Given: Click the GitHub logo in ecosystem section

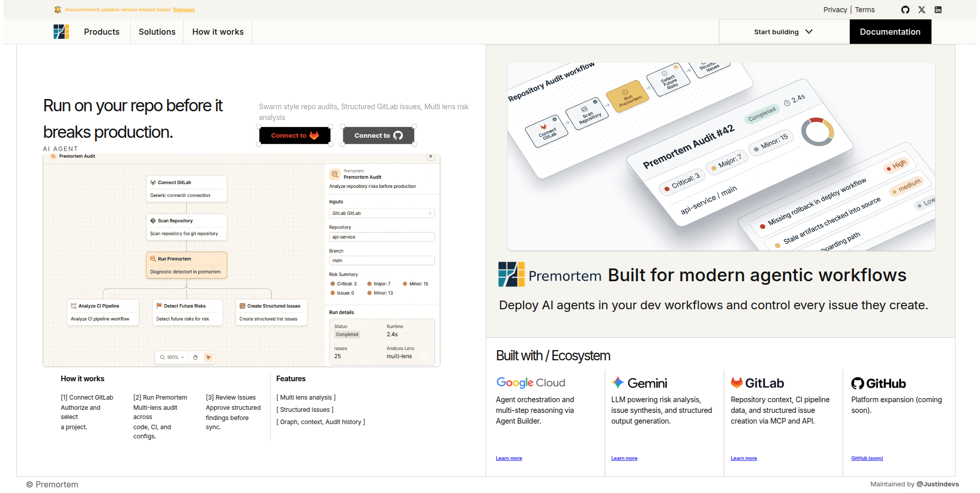Looking at the screenshot, I should (879, 383).
